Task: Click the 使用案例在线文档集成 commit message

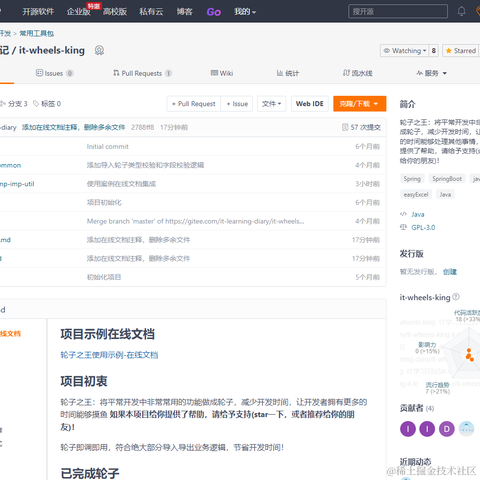Action: pyautogui.click(x=121, y=184)
